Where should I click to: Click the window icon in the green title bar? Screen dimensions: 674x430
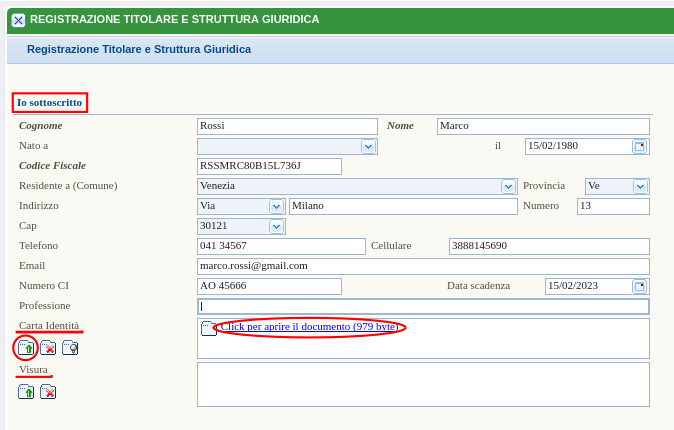pyautogui.click(x=17, y=19)
